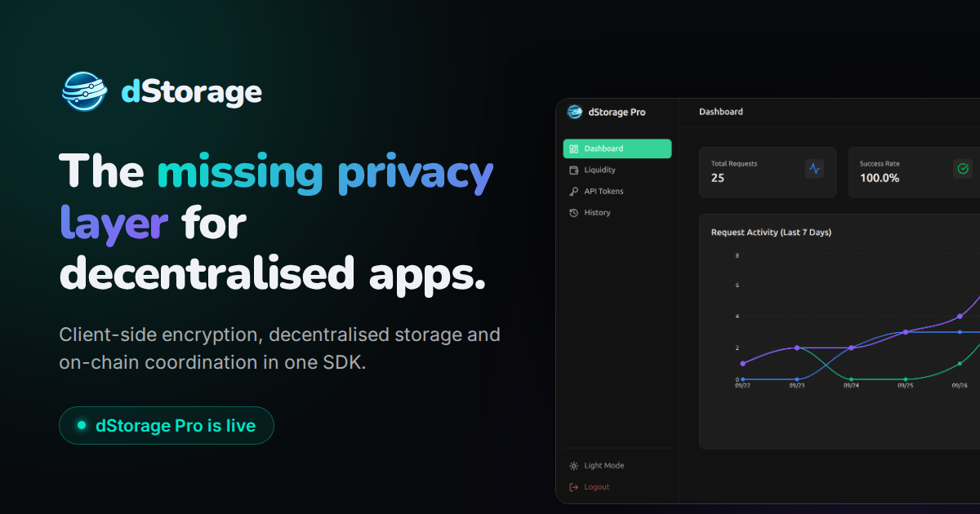Click the Request Activity (Last 7 Days) heading
This screenshot has height=514, width=980.
pyautogui.click(x=771, y=233)
